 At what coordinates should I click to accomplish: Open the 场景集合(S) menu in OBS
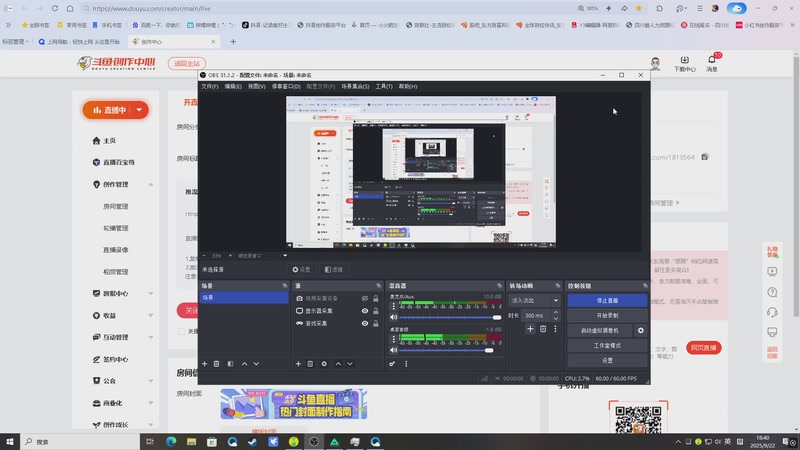(355, 87)
